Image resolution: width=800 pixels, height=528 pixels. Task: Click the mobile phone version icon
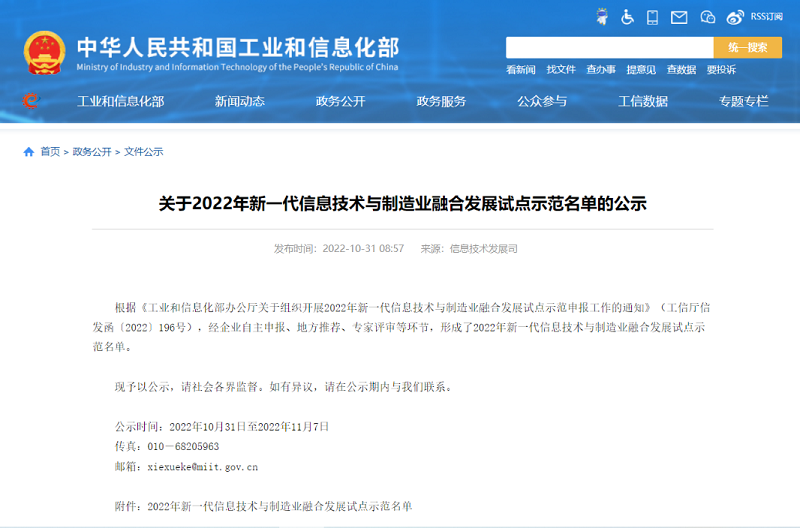653,17
